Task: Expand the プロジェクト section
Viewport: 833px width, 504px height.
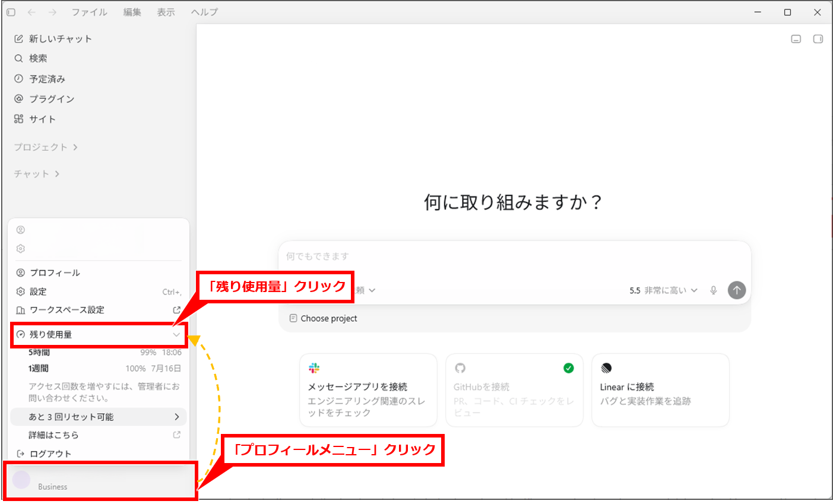Action: (46, 147)
